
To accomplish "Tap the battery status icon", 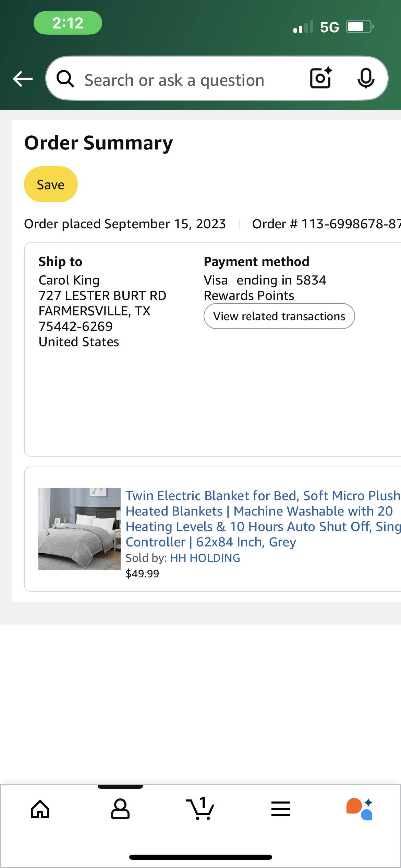I will click(x=360, y=27).
